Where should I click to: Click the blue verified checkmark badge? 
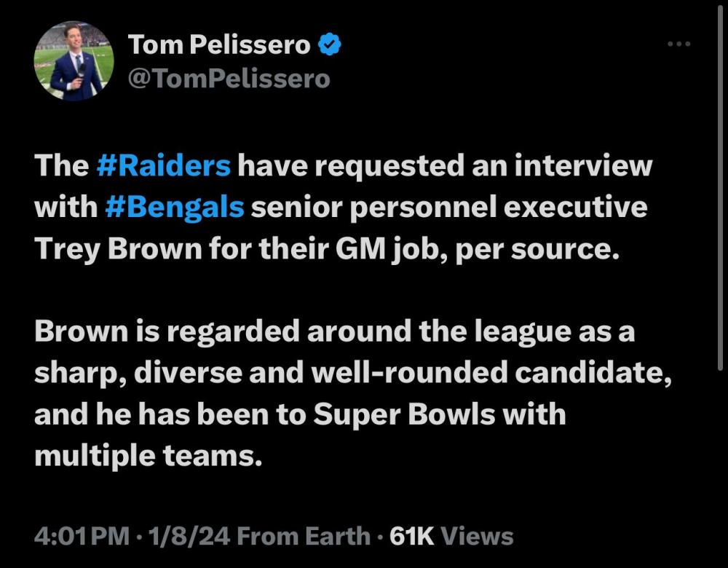point(331,46)
